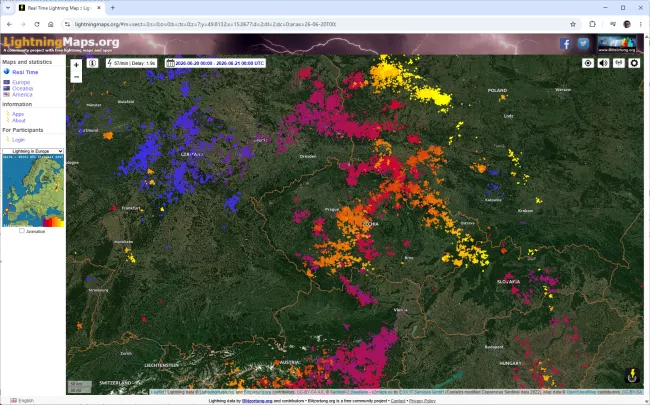Screen dimensions: 650x405
Task: Open the Real Time map link
Action: click(x=25, y=72)
